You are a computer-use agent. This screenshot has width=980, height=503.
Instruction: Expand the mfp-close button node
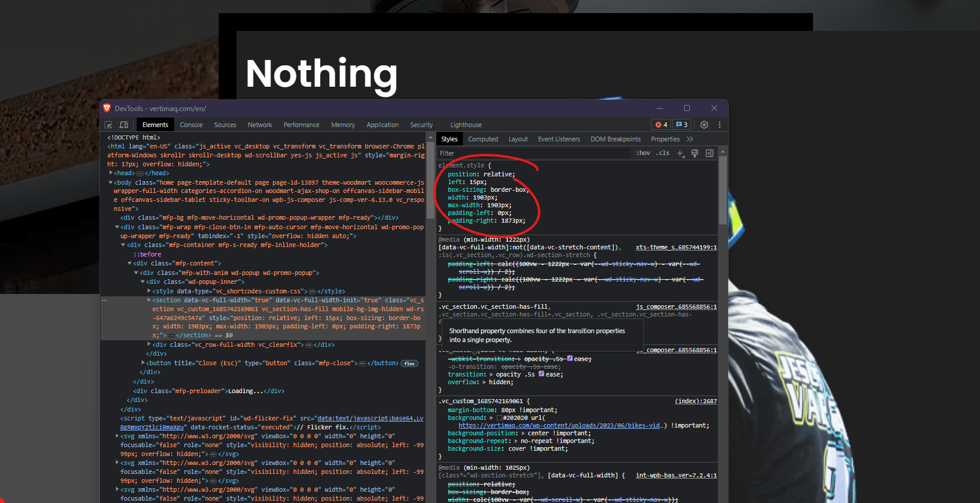143,363
